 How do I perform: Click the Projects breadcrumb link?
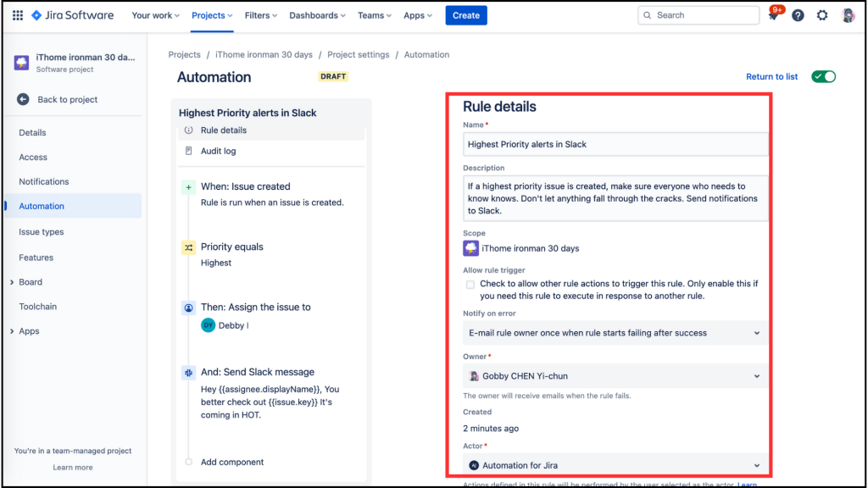(x=184, y=55)
